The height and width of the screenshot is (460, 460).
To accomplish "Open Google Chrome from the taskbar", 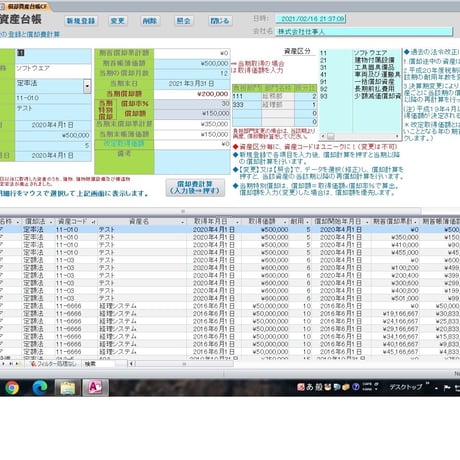I will coord(12,388).
